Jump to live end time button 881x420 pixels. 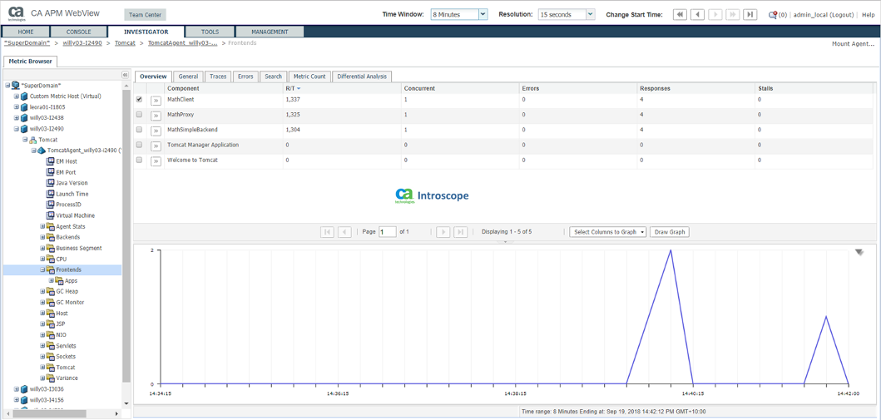pyautogui.click(x=750, y=15)
